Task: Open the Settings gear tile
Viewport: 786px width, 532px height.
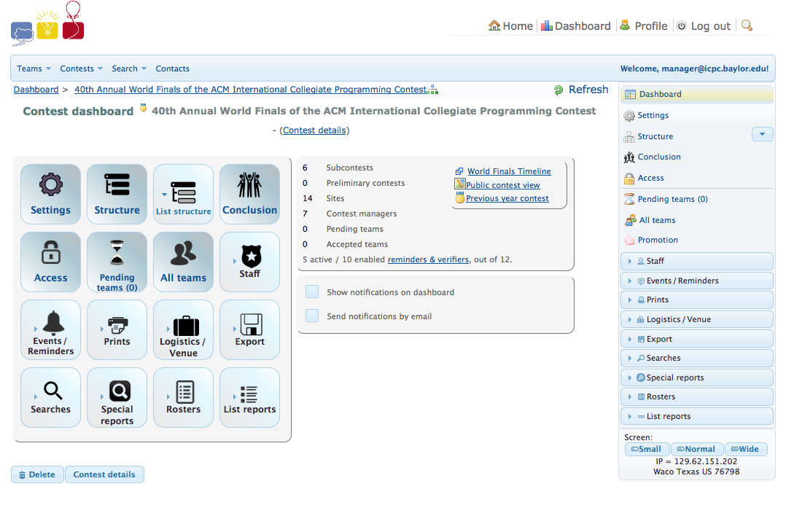Action: pyautogui.click(x=50, y=194)
